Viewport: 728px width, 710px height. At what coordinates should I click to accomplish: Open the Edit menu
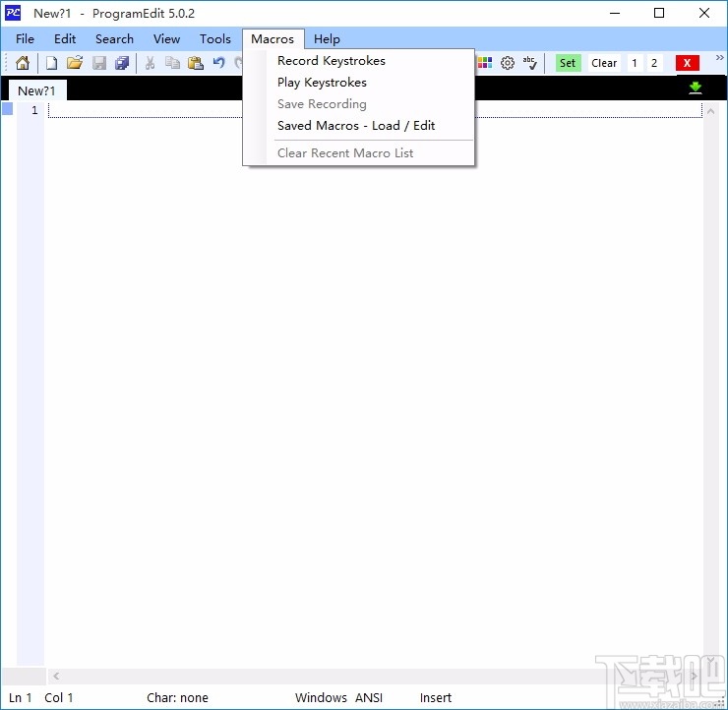tap(65, 39)
